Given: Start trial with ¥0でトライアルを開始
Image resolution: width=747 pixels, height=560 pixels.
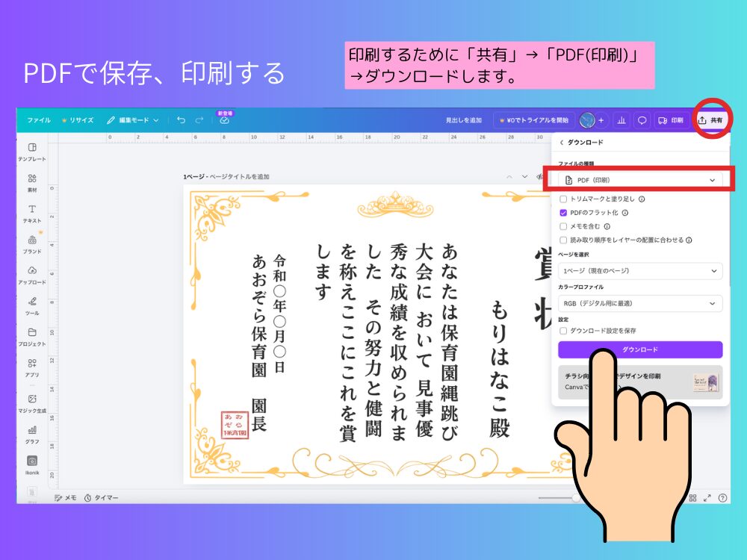Looking at the screenshot, I should point(533,120).
